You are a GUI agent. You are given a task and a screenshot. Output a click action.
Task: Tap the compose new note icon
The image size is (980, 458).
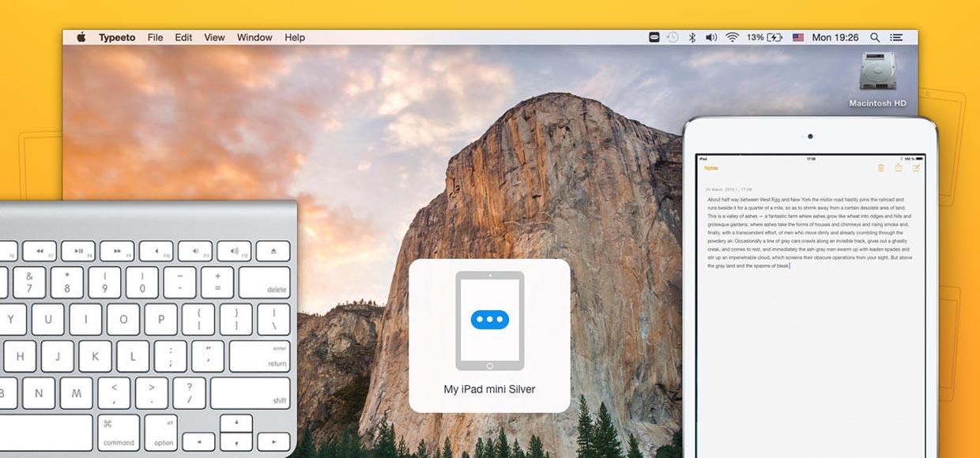point(917,168)
